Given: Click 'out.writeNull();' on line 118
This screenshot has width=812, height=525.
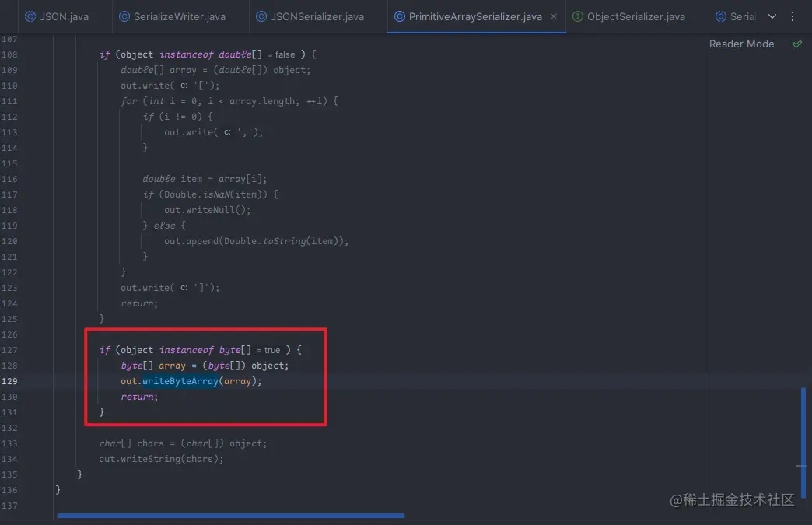Looking at the screenshot, I should click(207, 210).
